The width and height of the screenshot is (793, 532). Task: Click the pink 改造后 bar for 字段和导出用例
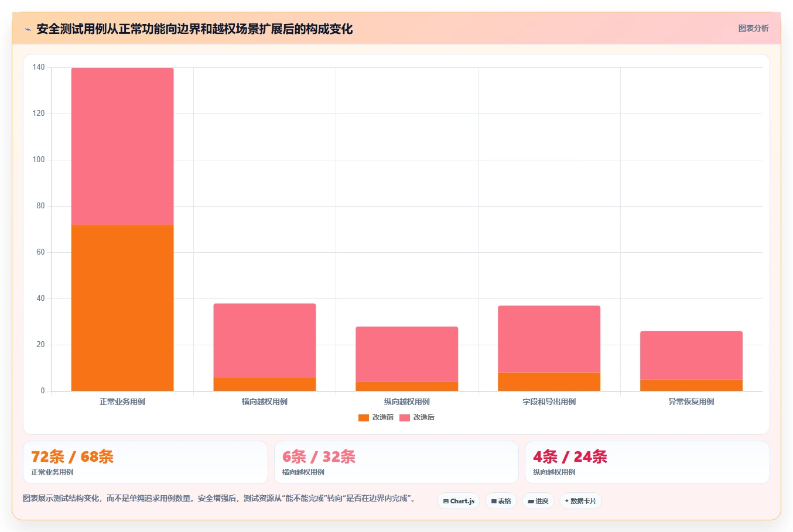[x=549, y=339]
